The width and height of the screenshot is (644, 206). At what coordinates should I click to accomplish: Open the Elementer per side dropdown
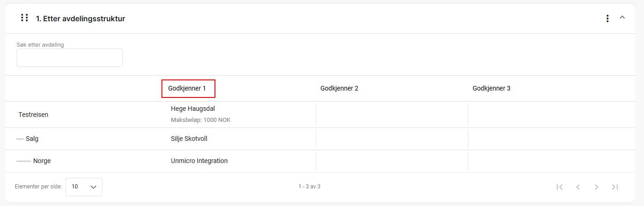84,187
